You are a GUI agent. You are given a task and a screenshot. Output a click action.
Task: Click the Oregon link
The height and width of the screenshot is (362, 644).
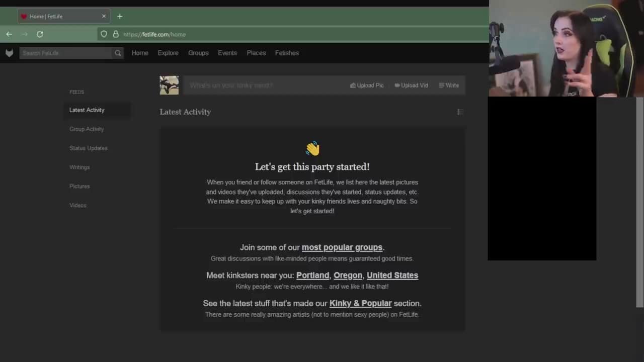point(348,276)
